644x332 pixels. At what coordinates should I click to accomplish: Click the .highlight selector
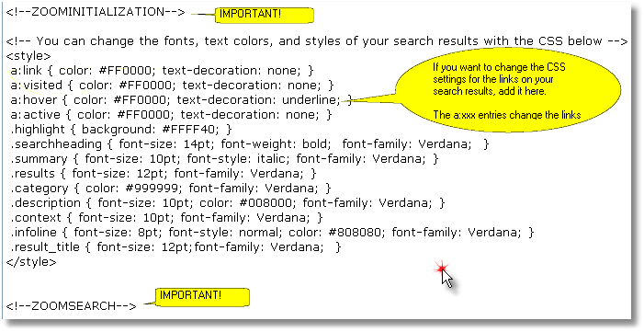[38, 129]
